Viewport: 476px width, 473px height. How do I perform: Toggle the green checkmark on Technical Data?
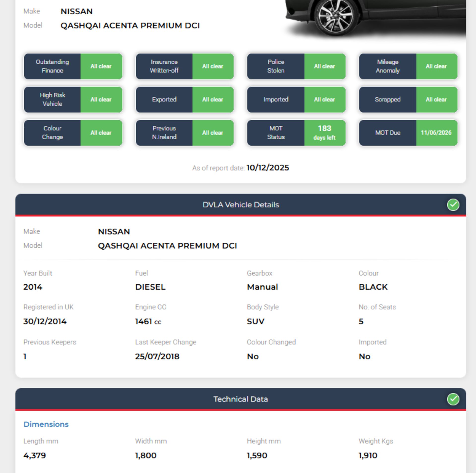point(453,404)
